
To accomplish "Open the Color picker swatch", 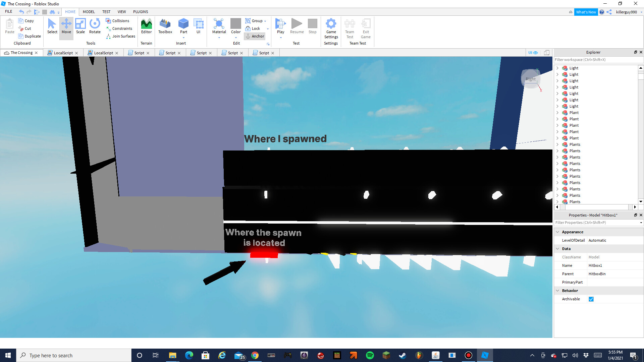I will click(236, 24).
